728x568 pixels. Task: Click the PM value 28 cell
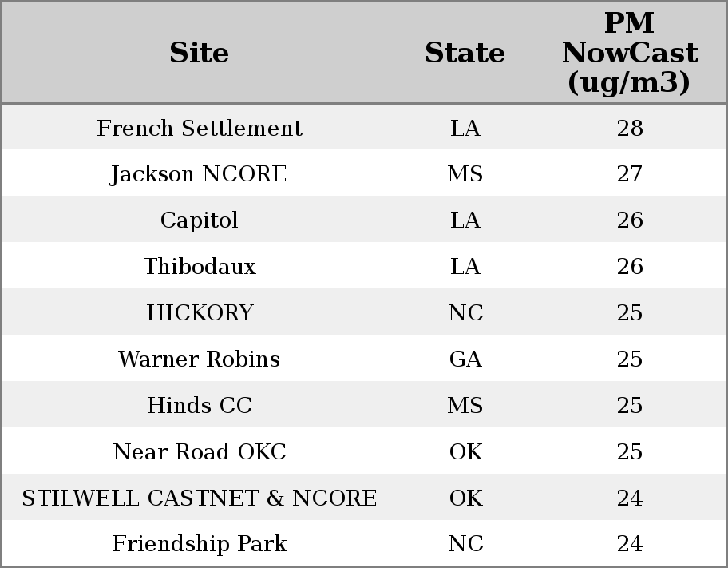[629, 129]
